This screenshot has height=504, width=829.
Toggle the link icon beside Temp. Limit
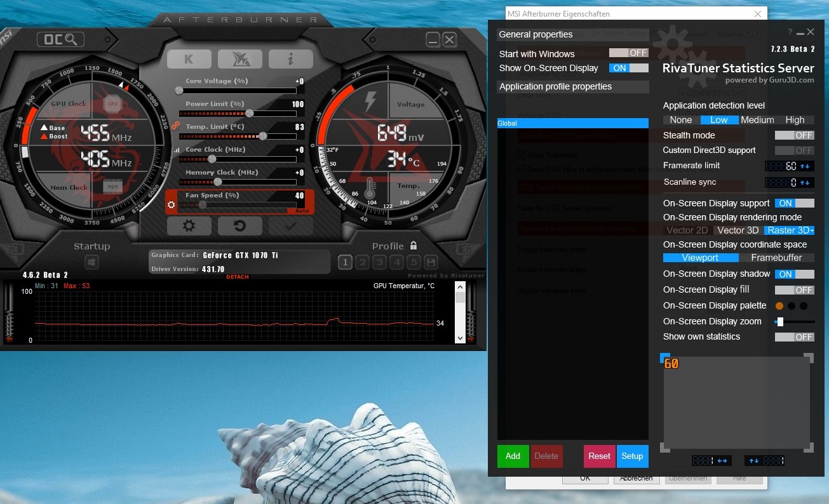tap(176, 126)
